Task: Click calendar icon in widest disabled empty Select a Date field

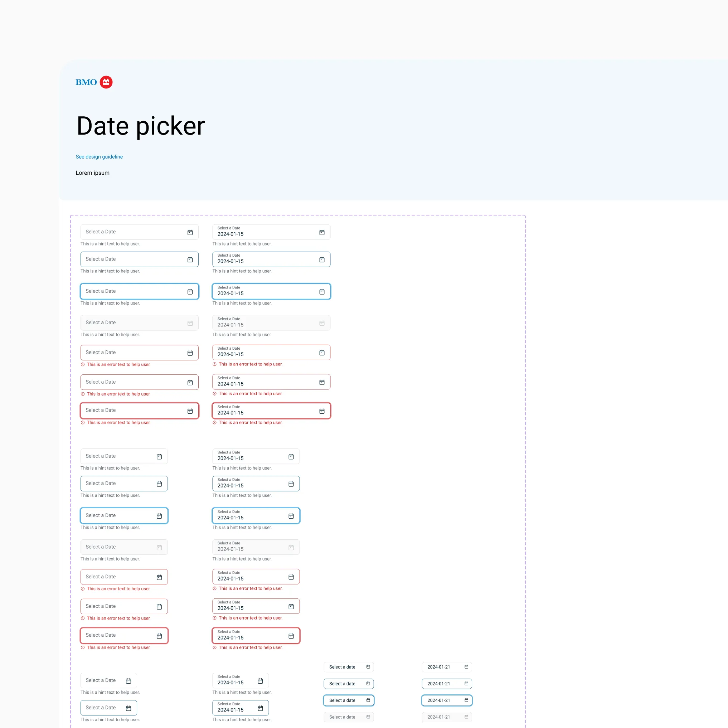Action: (x=190, y=323)
